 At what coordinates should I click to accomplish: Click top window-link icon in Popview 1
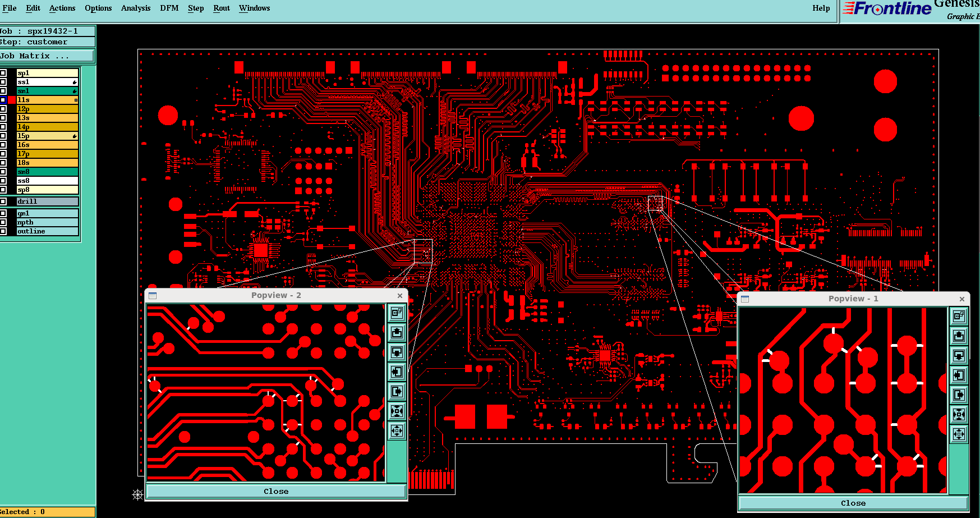point(959,317)
